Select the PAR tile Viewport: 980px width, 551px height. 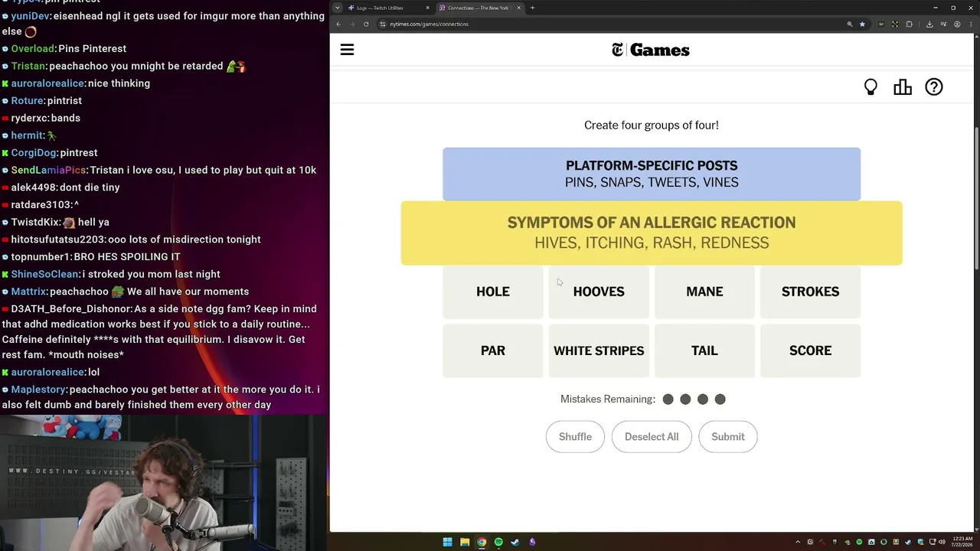[493, 350]
